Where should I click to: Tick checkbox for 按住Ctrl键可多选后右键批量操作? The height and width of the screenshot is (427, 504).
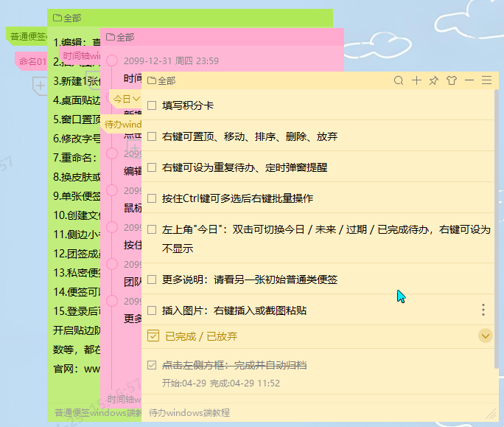(152, 198)
